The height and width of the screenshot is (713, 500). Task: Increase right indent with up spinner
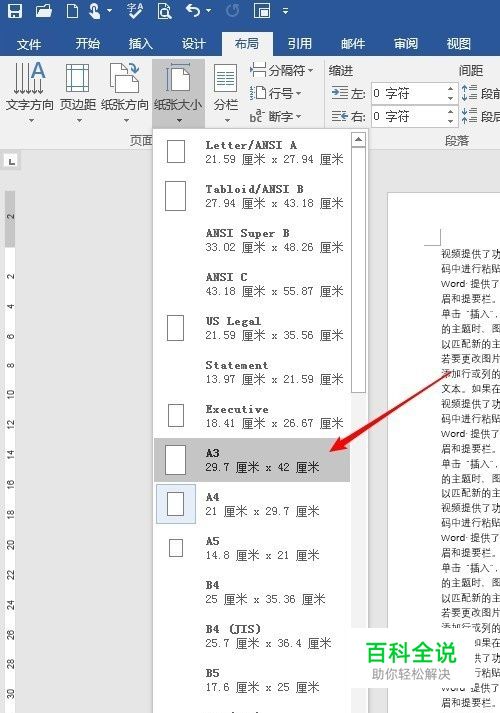click(450, 111)
